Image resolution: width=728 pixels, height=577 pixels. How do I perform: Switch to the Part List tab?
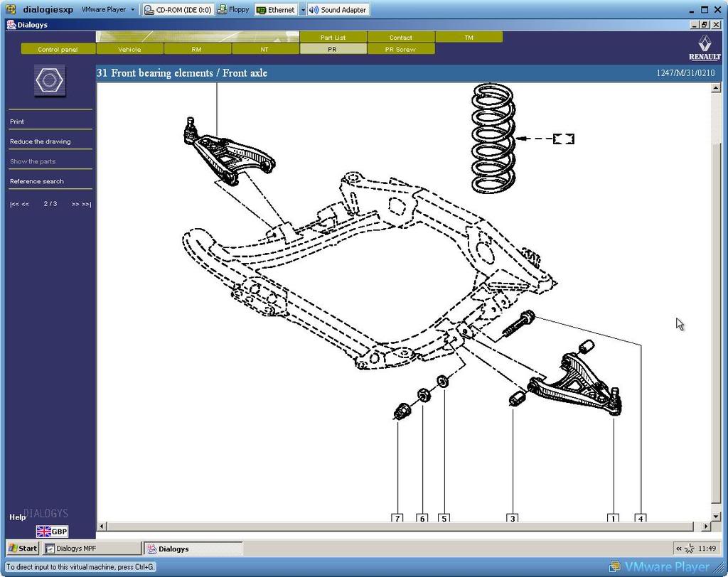click(333, 38)
